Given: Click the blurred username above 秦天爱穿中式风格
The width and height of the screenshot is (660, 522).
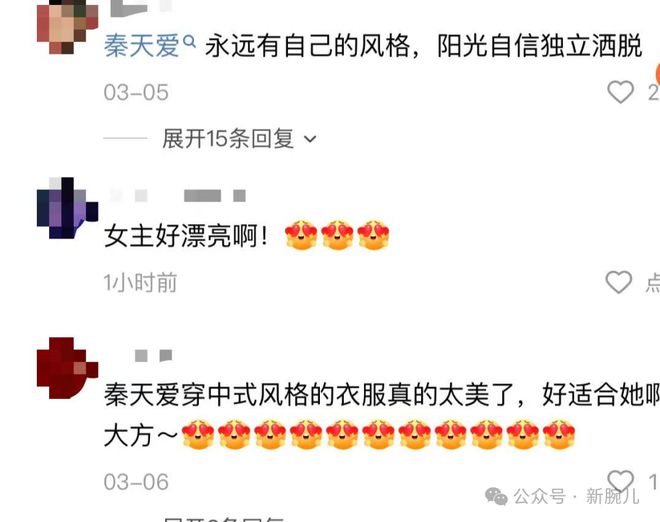Looking at the screenshot, I should [x=153, y=356].
